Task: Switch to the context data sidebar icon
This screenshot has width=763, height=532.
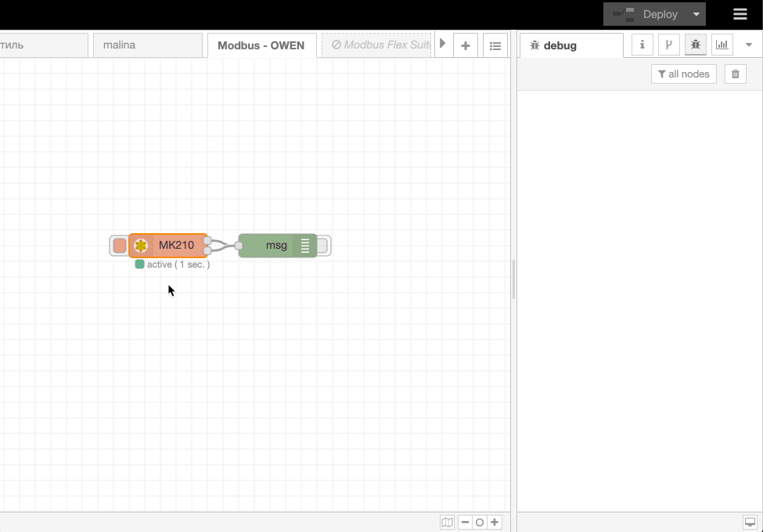Action: pos(668,45)
